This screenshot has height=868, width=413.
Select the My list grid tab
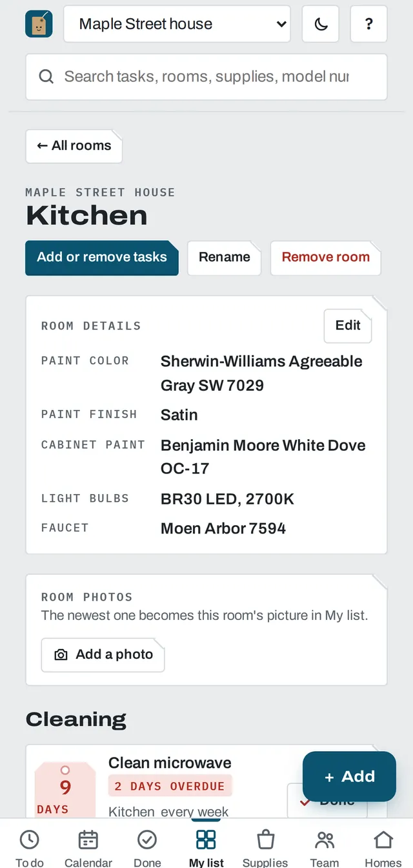[x=206, y=847]
